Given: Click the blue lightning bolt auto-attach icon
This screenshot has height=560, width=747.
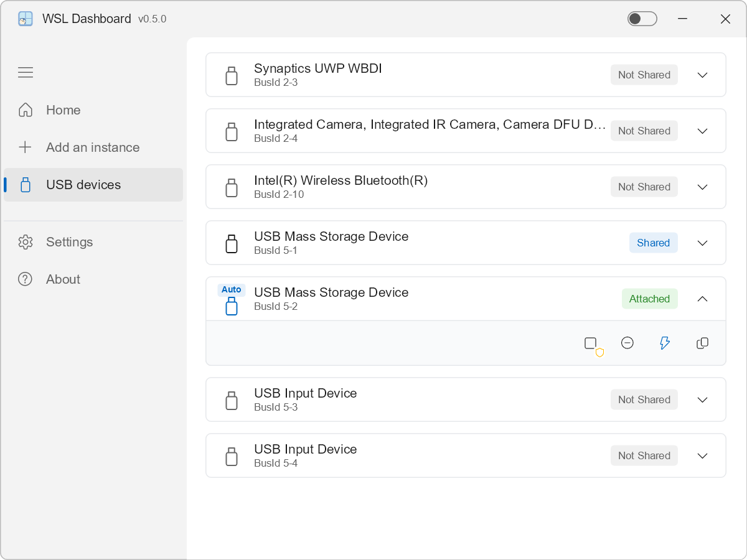Looking at the screenshot, I should click(x=665, y=343).
